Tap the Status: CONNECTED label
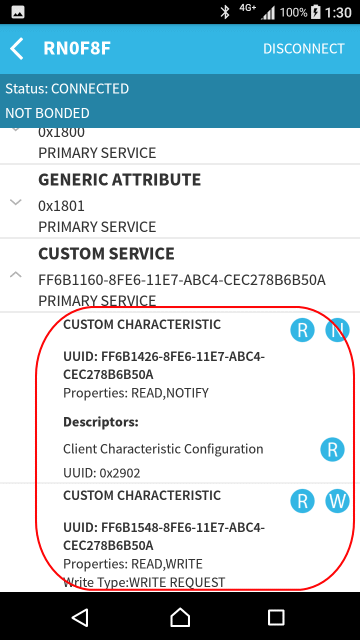Screen dimensions: 360x640 click(x=67, y=89)
